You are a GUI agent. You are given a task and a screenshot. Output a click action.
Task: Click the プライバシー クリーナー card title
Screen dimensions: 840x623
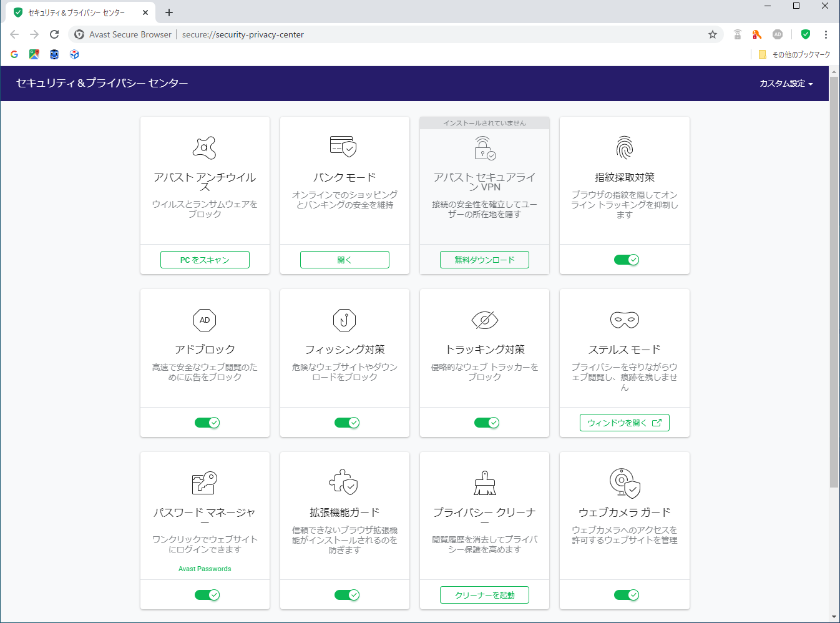(x=484, y=517)
